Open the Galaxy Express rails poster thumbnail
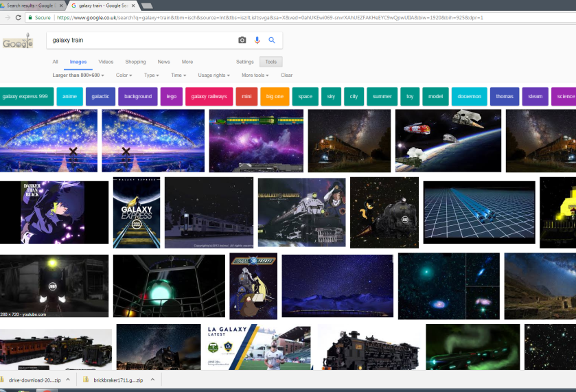The width and height of the screenshot is (576, 392). [x=136, y=212]
